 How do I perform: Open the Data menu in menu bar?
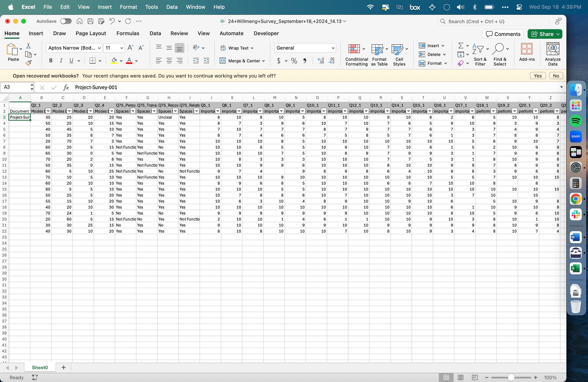[172, 7]
